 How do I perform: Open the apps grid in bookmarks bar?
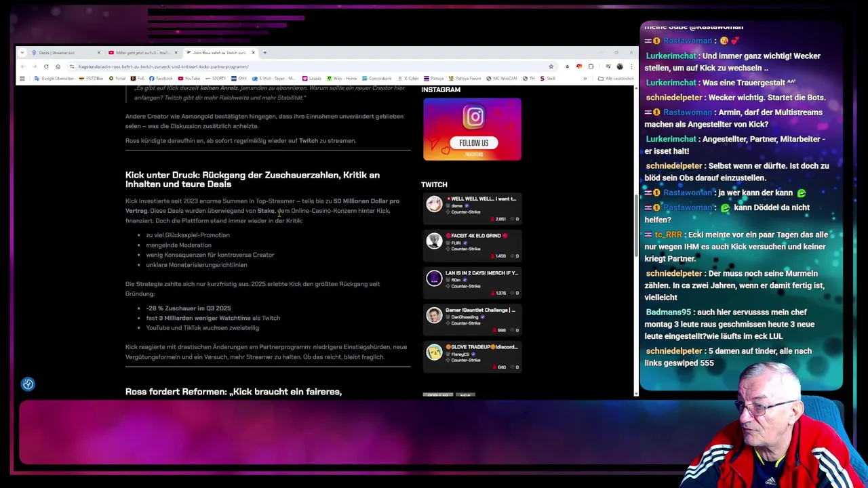tap(22, 79)
